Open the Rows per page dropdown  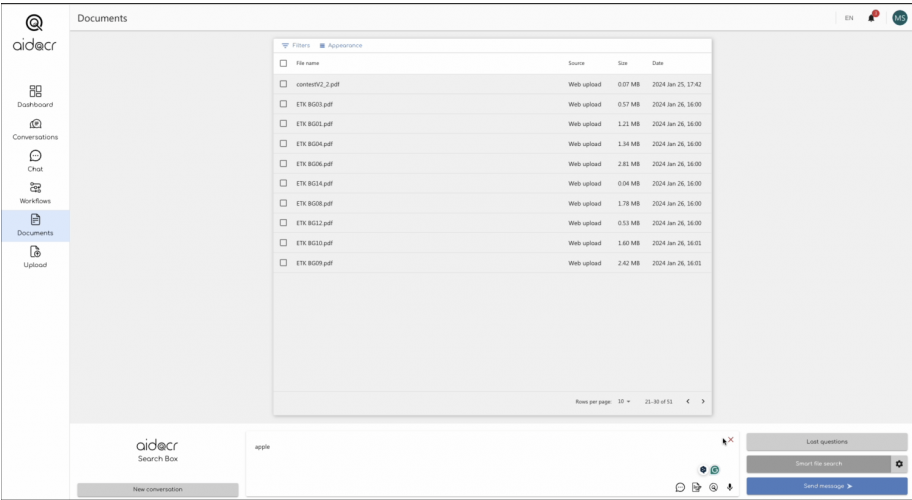[x=624, y=401]
